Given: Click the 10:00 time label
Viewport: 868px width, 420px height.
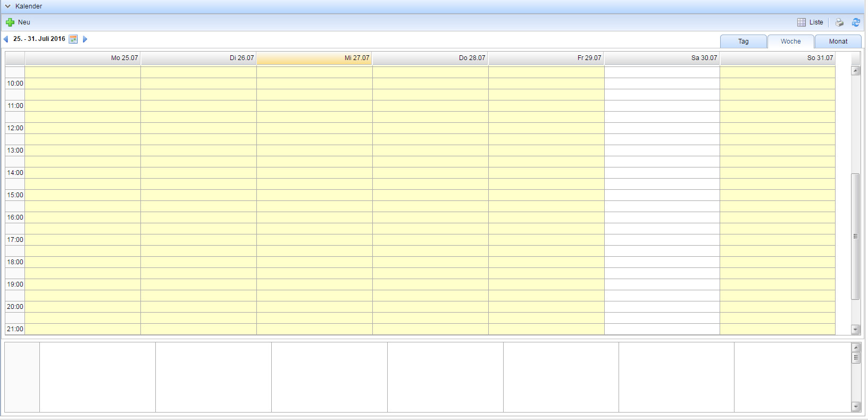Looking at the screenshot, I should [15, 83].
